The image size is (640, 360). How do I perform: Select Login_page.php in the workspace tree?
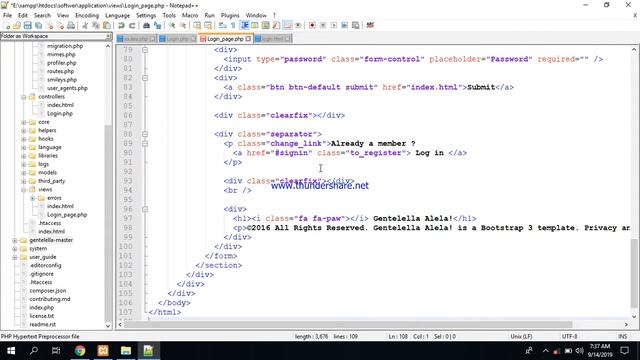[67, 215]
